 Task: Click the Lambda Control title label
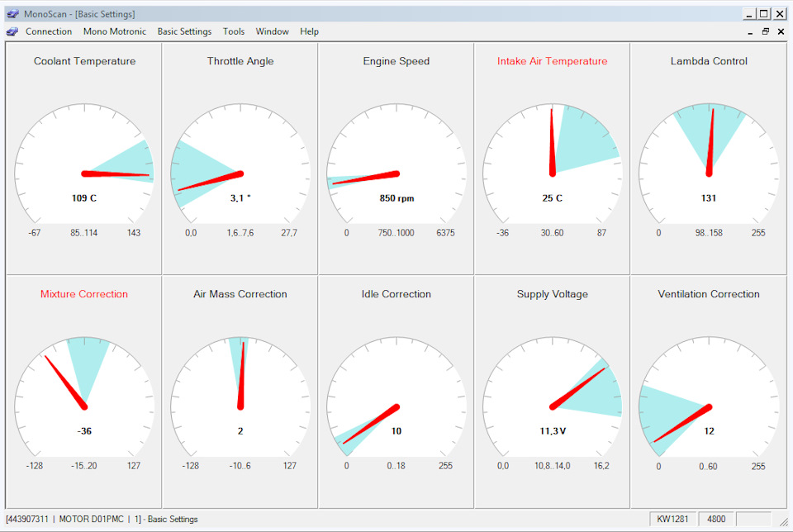[709, 61]
